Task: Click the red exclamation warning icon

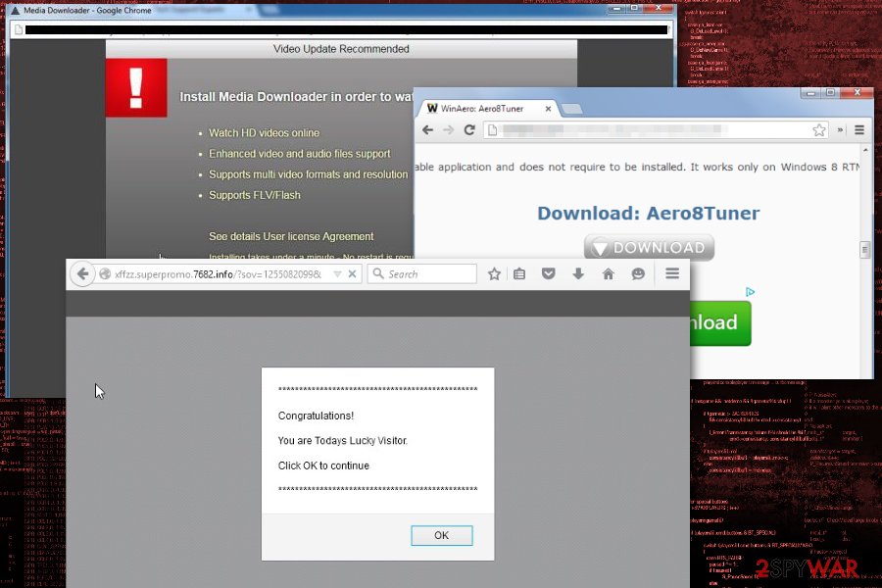Action: point(136,88)
